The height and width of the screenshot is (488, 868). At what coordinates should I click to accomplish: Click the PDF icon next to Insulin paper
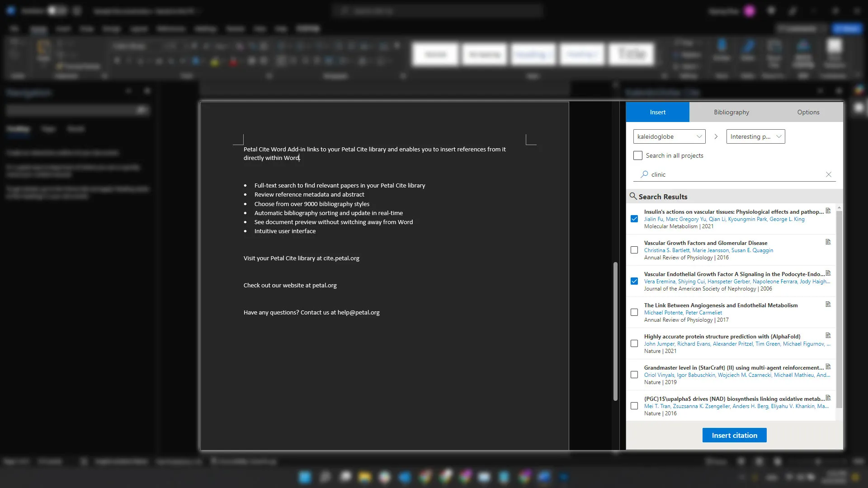tap(828, 211)
